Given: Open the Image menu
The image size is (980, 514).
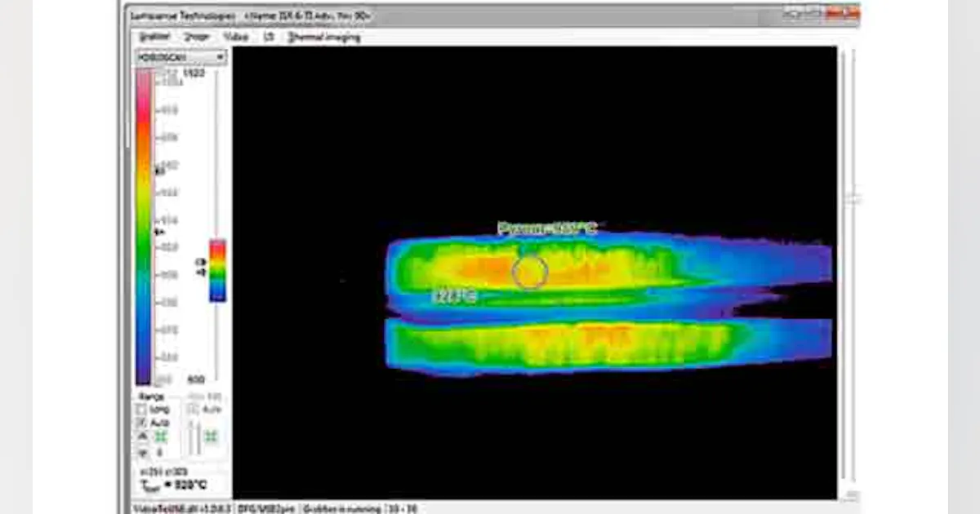Looking at the screenshot, I should tap(197, 37).
